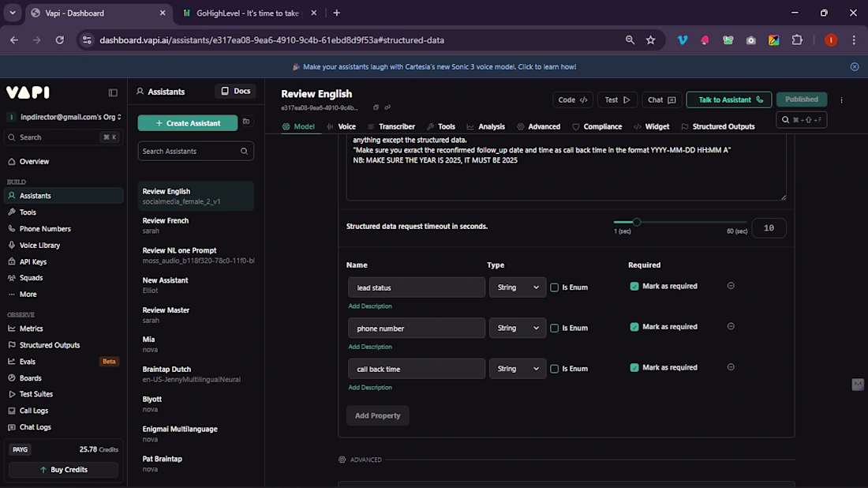Open the tab search dropdown arrow
Screen dimensions: 868x488
pyautogui.click(x=12, y=12)
